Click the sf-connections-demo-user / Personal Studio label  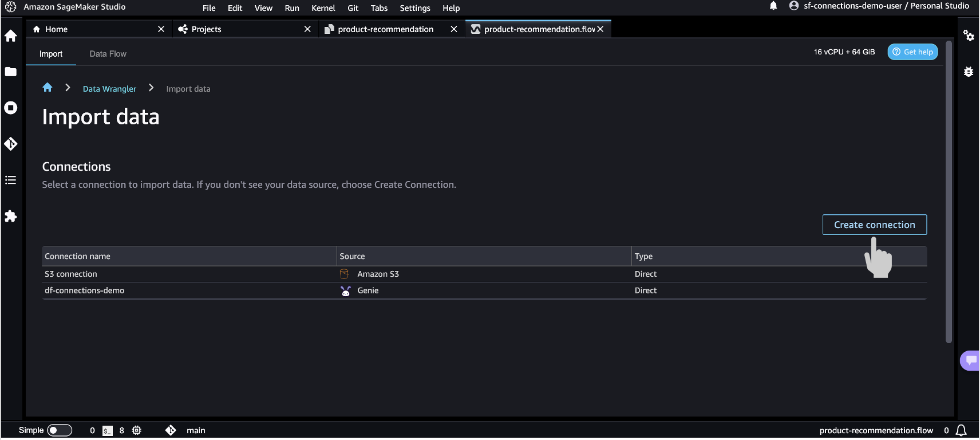pyautogui.click(x=886, y=6)
